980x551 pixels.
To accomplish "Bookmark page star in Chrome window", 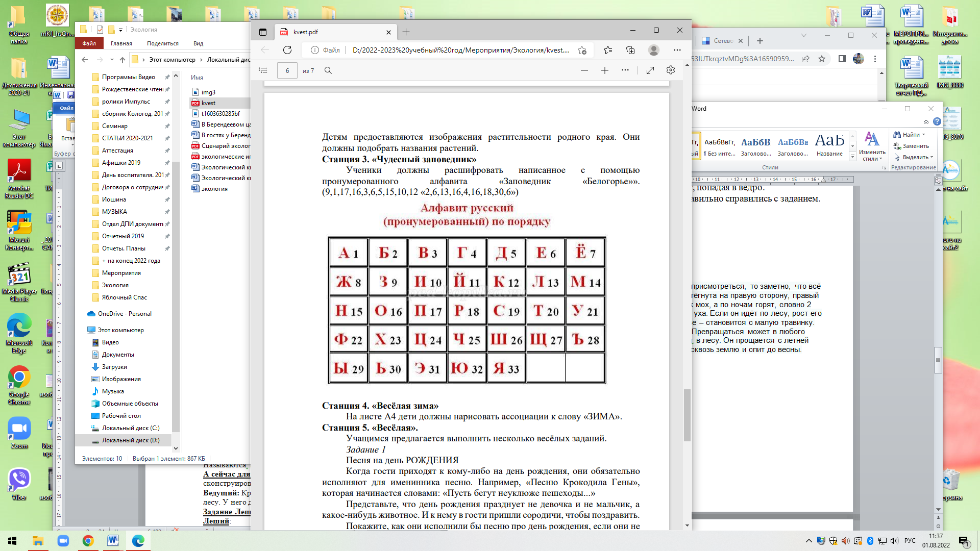I will tap(822, 59).
